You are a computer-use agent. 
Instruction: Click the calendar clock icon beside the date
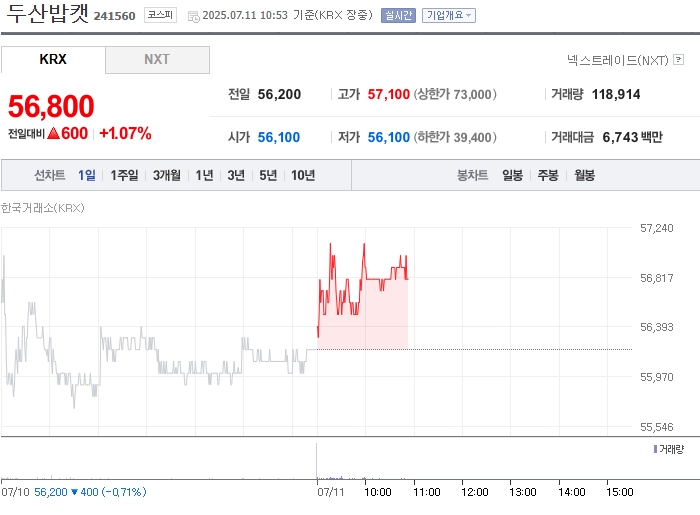tap(194, 17)
